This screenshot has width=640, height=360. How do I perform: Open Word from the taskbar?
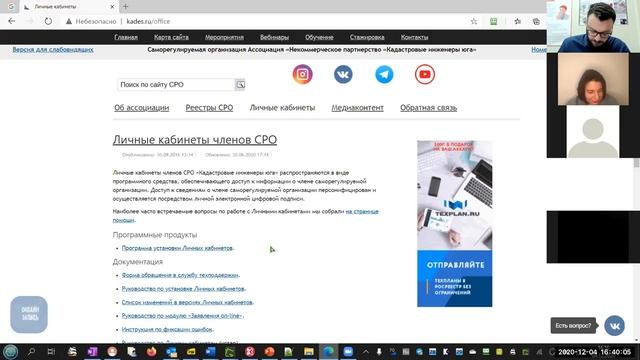(211, 351)
